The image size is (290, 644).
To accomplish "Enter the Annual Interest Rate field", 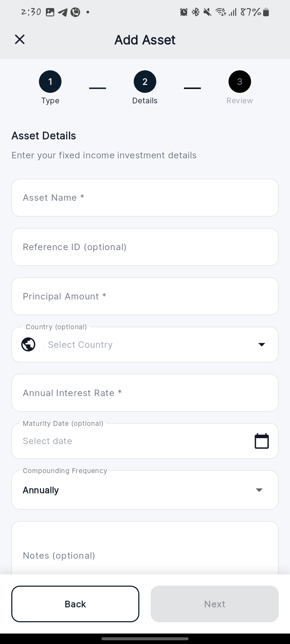I will (145, 393).
